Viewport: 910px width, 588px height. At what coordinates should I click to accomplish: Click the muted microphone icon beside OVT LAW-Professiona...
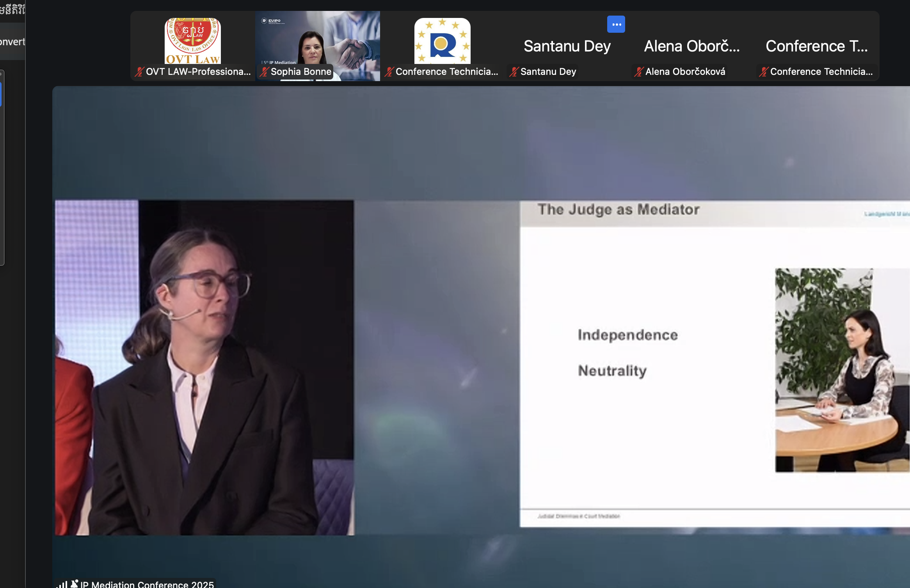point(139,72)
